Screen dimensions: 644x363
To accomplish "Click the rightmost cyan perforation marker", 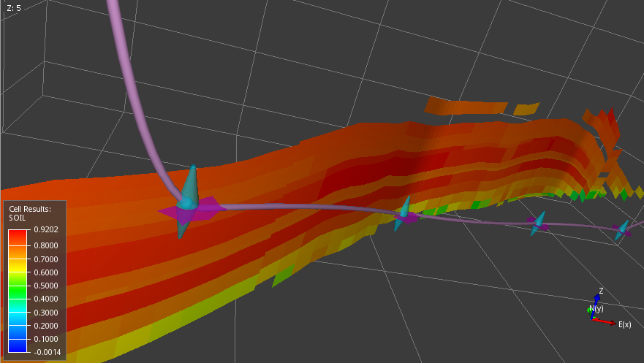I will point(622,229).
